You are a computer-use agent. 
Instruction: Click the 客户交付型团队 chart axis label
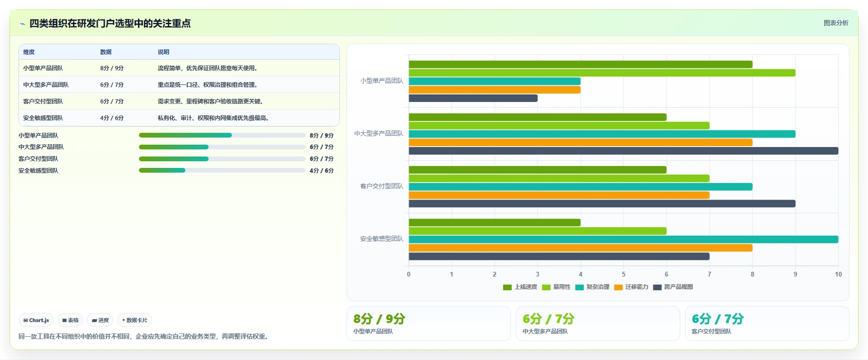click(382, 186)
